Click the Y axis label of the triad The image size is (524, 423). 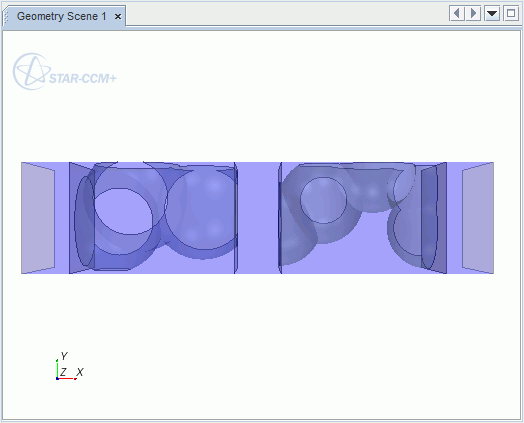pyautogui.click(x=64, y=356)
